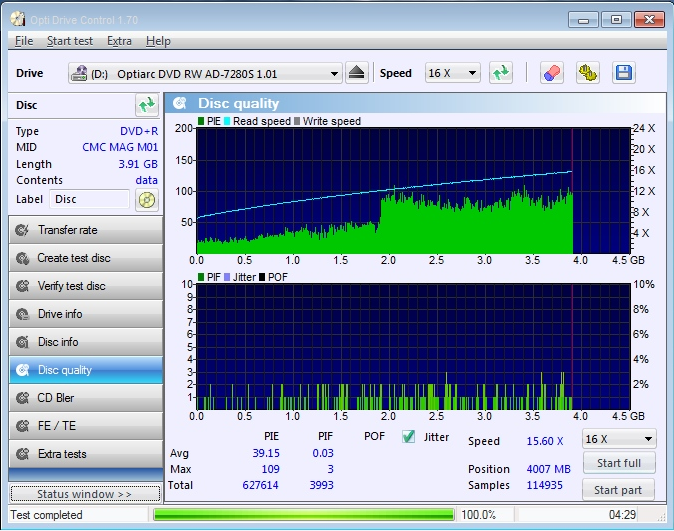
Task: Click the Opti Drive Control title bar icon
Action: pyautogui.click(x=18, y=19)
